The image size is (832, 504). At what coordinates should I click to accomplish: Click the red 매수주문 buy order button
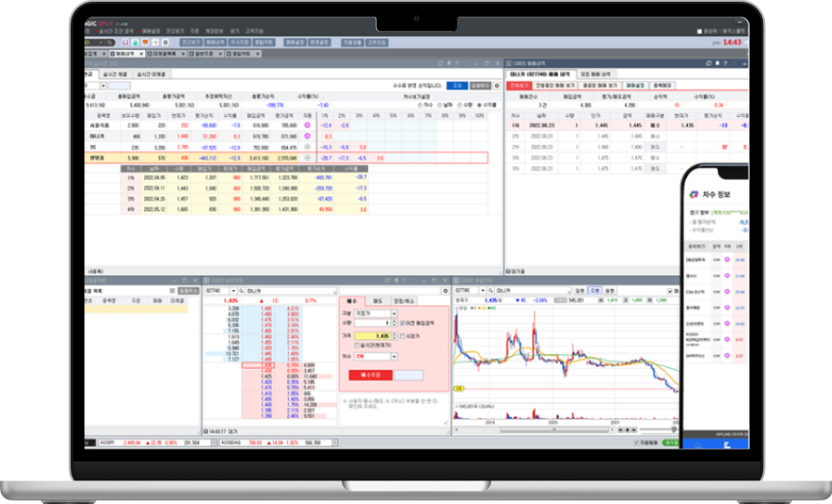coord(371,375)
